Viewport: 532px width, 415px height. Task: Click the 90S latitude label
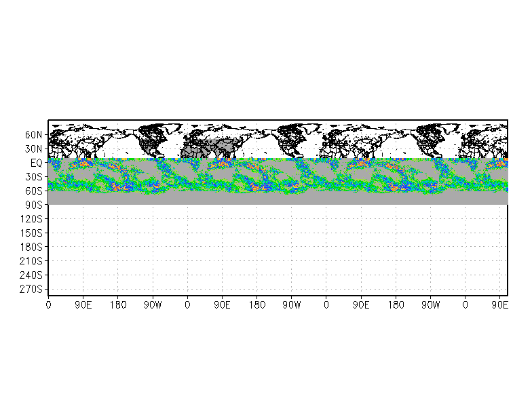(34, 205)
